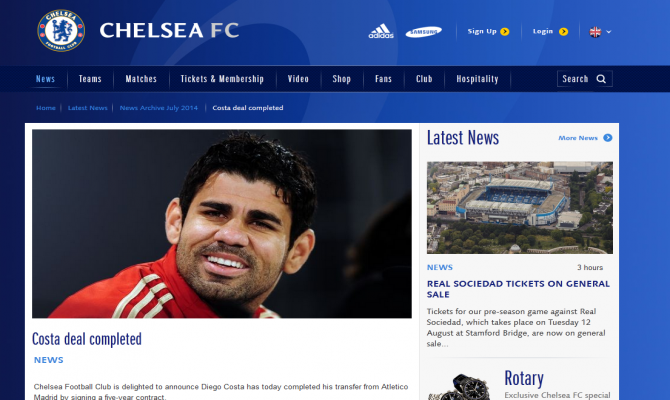
Task: Click the magnifying glass search icon
Action: [x=601, y=79]
